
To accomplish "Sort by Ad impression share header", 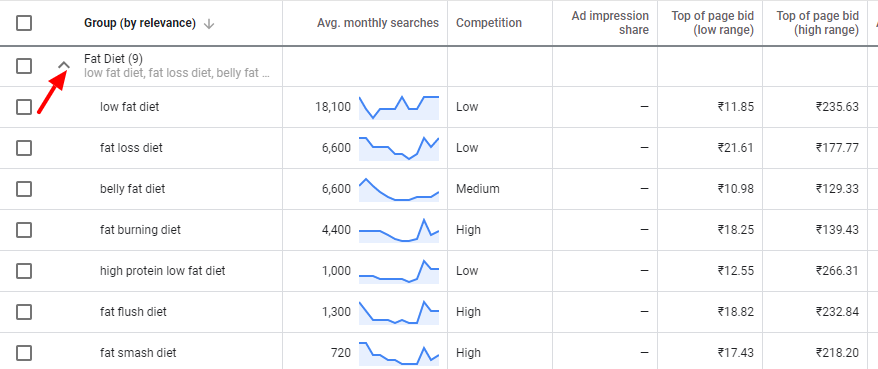I will coord(610,23).
